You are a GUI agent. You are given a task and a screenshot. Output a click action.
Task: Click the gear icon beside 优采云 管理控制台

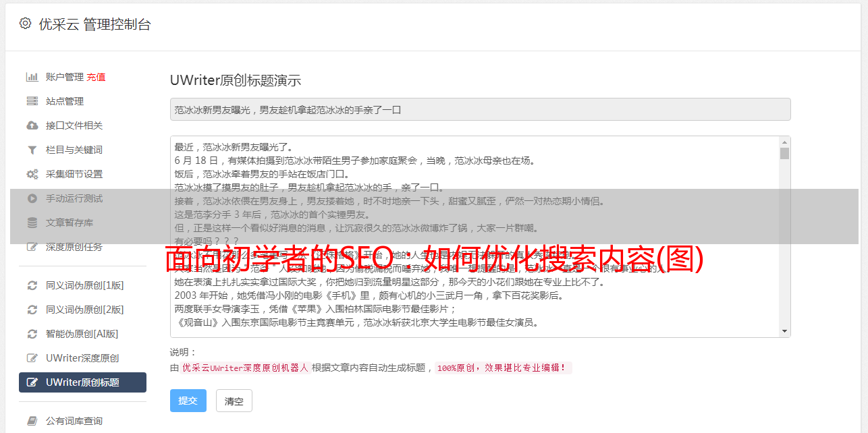click(x=25, y=24)
